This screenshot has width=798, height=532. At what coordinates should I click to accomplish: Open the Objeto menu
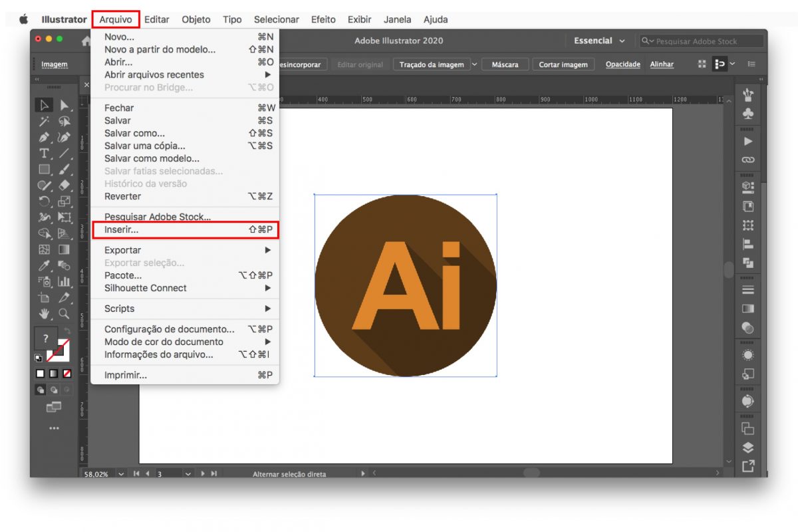click(x=196, y=19)
